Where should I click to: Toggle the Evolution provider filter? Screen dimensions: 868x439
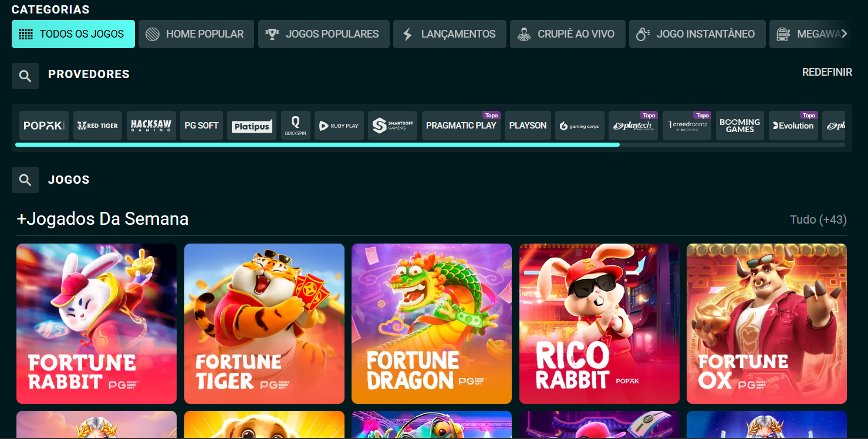pyautogui.click(x=793, y=126)
